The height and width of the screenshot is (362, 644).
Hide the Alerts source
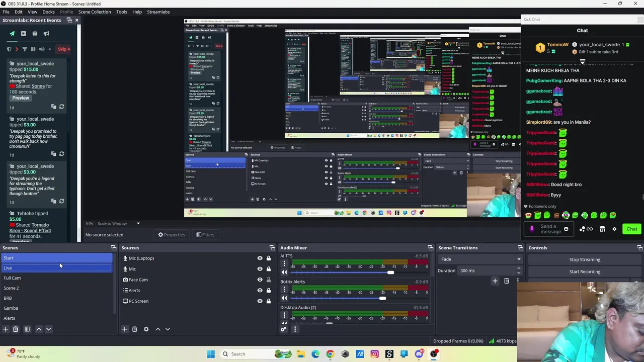point(260,291)
